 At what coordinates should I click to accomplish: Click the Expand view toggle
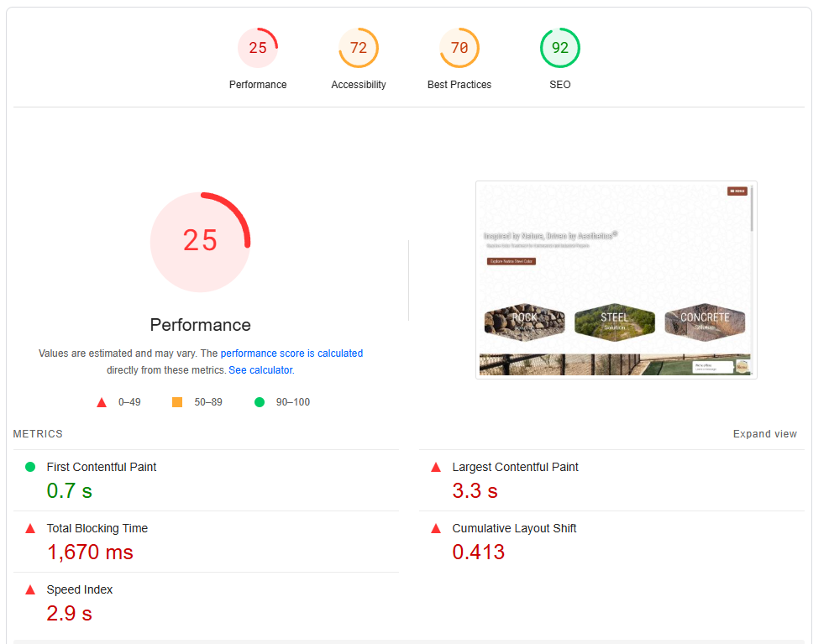(x=764, y=434)
